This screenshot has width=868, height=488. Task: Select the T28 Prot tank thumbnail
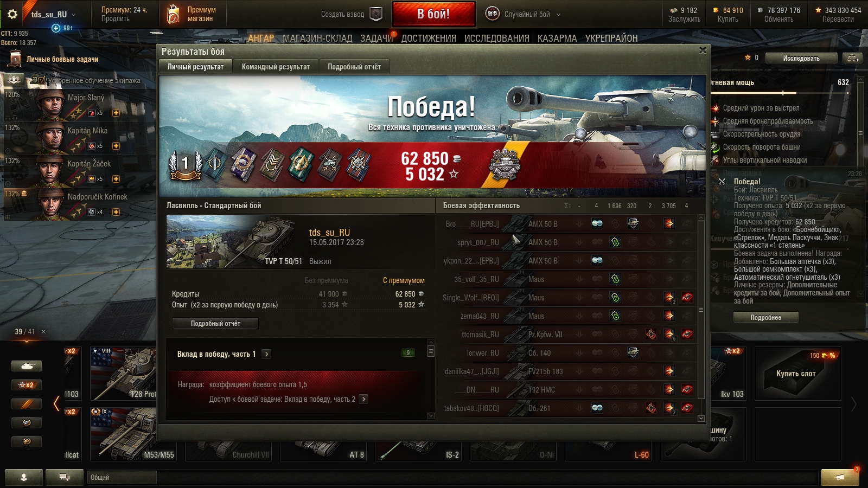pyautogui.click(x=124, y=374)
